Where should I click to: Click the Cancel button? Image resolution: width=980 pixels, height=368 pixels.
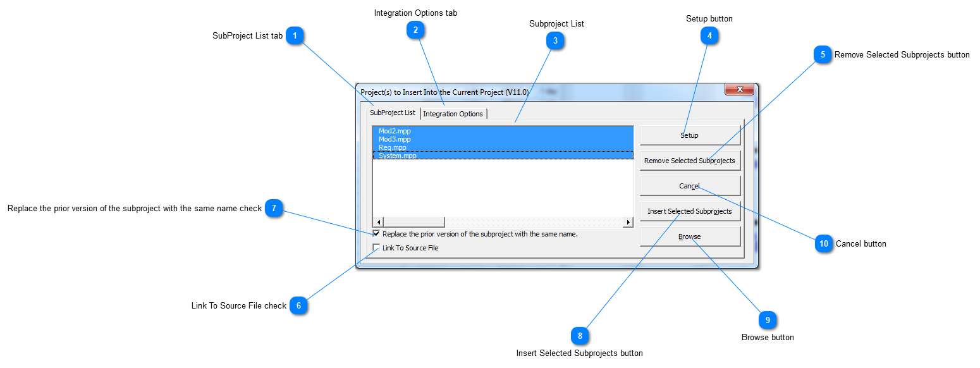click(x=690, y=186)
